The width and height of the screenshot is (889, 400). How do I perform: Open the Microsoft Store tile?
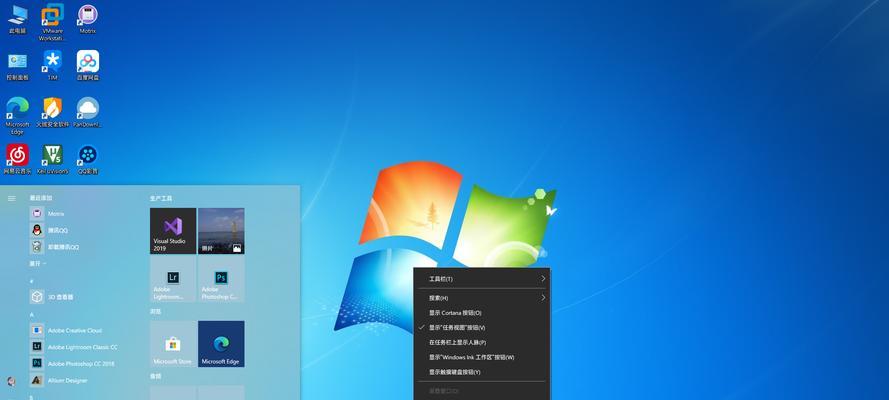pyautogui.click(x=173, y=344)
